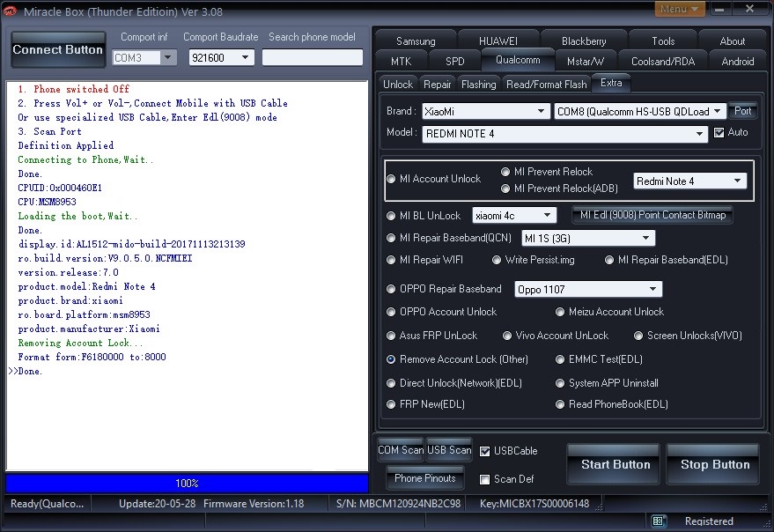Select MI Prevent Relock(ADB) option
774x532 pixels.
[x=505, y=188]
